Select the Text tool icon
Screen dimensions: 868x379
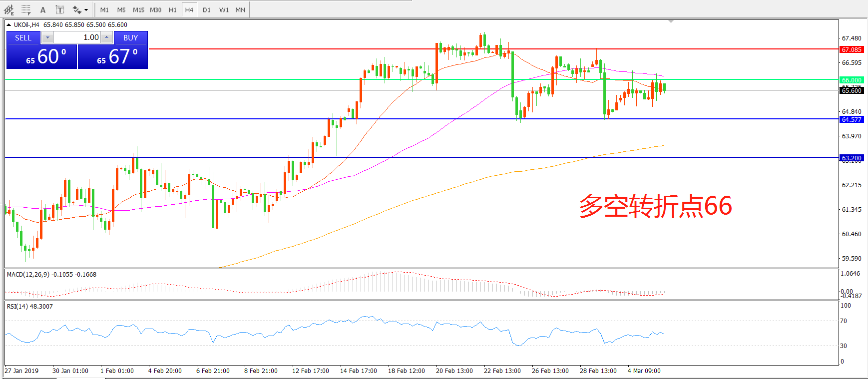[x=43, y=9]
